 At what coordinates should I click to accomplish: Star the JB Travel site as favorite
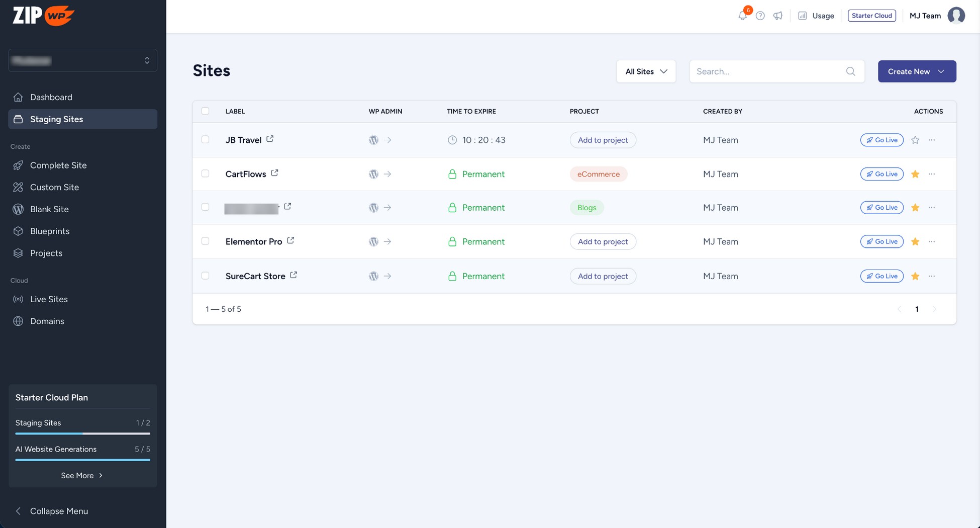tap(915, 140)
